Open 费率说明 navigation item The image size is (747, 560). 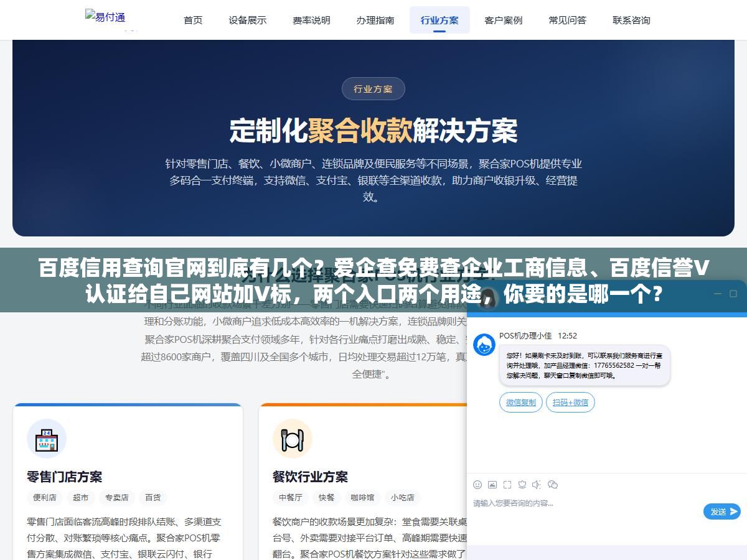tap(311, 20)
